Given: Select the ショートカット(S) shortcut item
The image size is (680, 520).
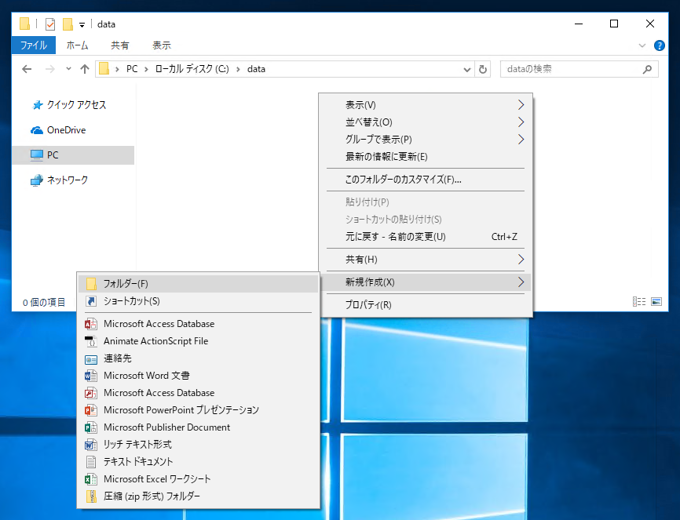Looking at the screenshot, I should point(131,301).
